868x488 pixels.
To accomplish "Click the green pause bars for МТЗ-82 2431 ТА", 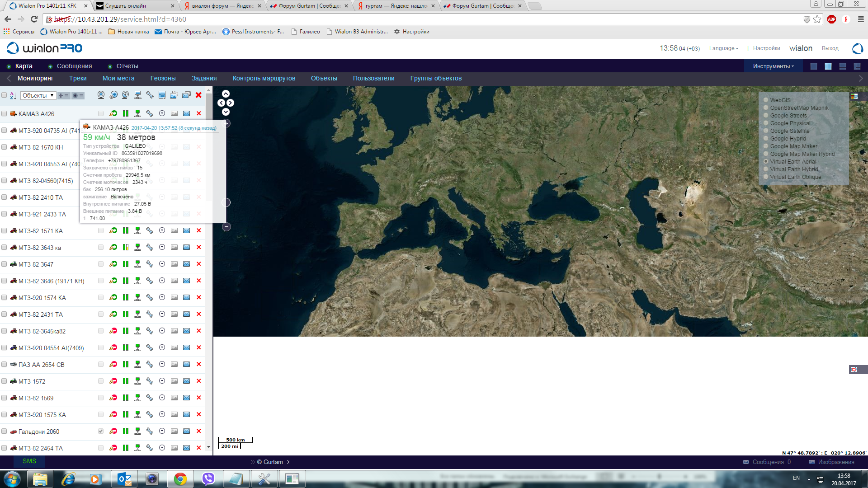I will 126,314.
